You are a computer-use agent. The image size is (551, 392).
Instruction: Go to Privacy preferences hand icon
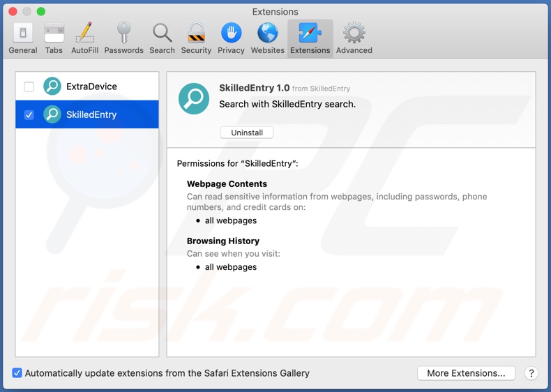point(231,38)
